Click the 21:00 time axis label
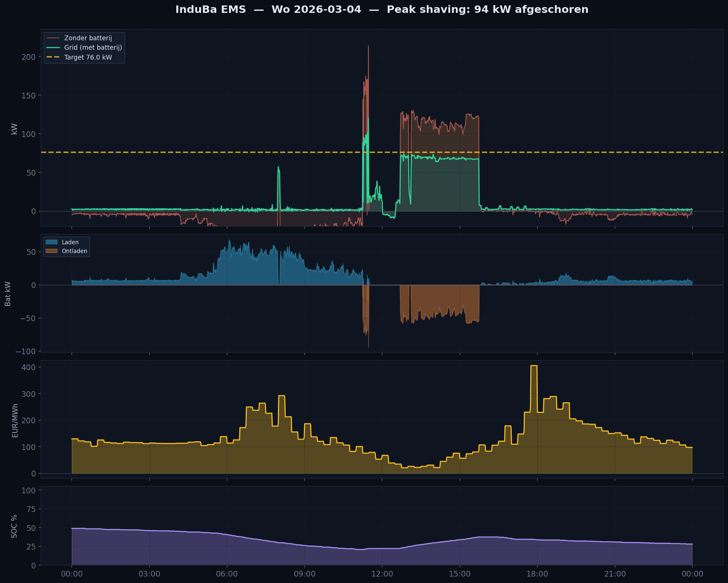Image resolution: width=728 pixels, height=583 pixels. coord(615,574)
